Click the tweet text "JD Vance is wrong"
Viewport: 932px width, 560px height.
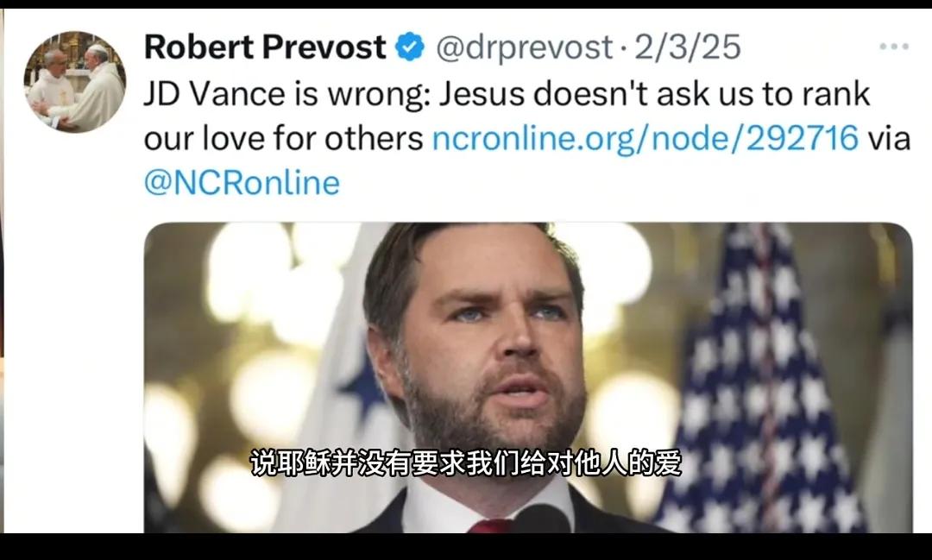(287, 94)
